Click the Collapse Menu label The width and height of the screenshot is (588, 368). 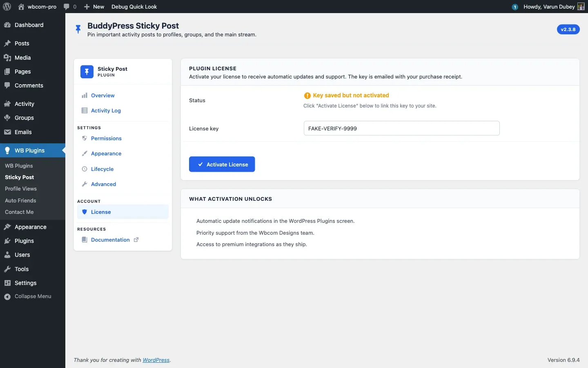[x=33, y=296]
